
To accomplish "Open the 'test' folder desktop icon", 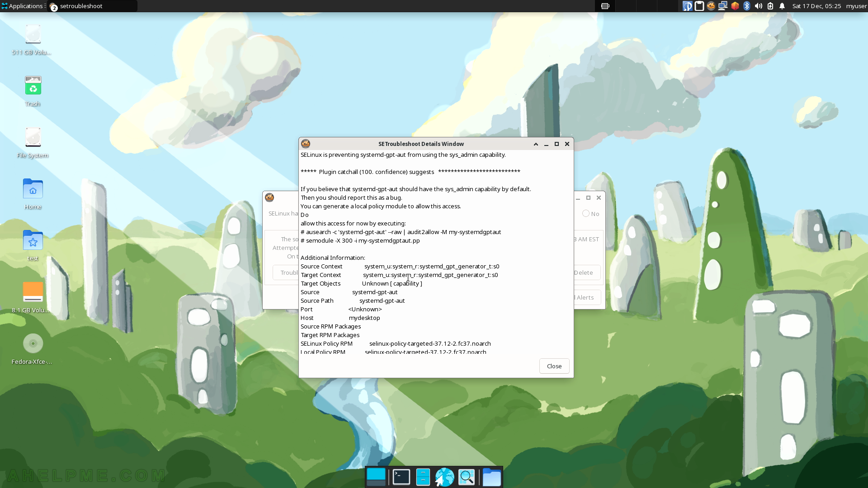I will (x=33, y=246).
